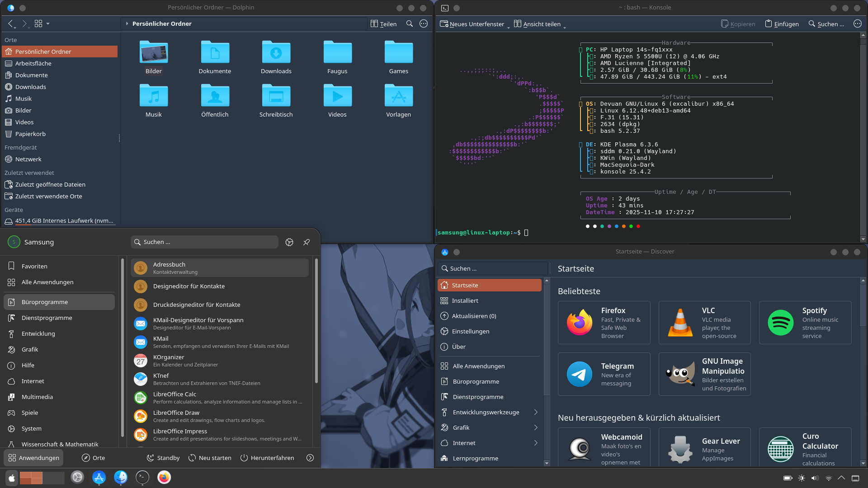Click the volume icon in system tray

(x=815, y=478)
